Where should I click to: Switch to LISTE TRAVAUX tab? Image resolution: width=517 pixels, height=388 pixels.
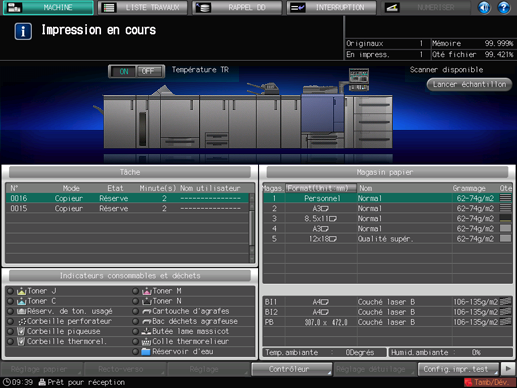pos(143,7)
